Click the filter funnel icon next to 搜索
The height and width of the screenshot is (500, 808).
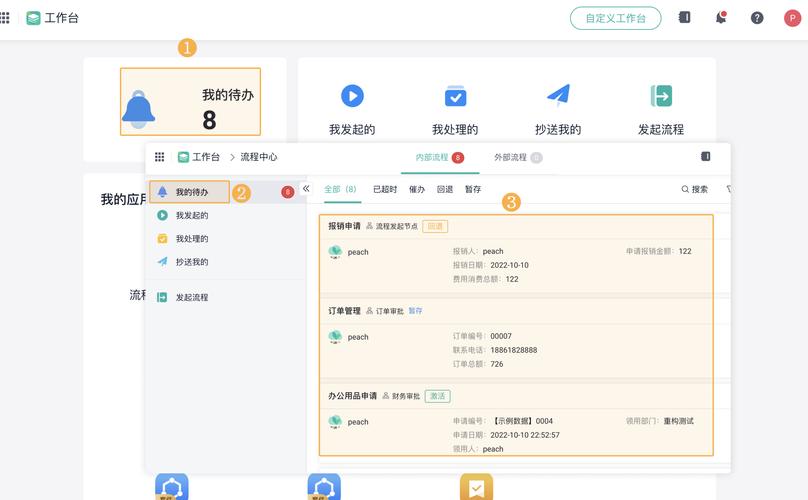pos(728,189)
